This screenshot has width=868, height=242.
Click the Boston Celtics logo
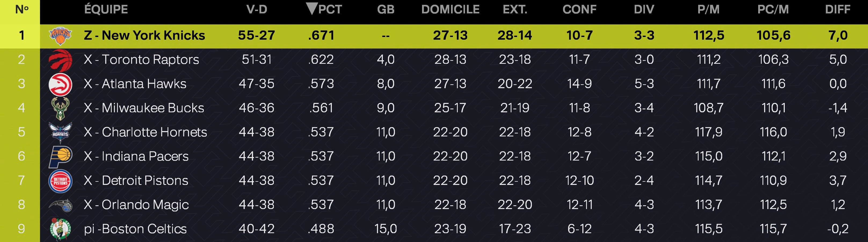pos(60,229)
